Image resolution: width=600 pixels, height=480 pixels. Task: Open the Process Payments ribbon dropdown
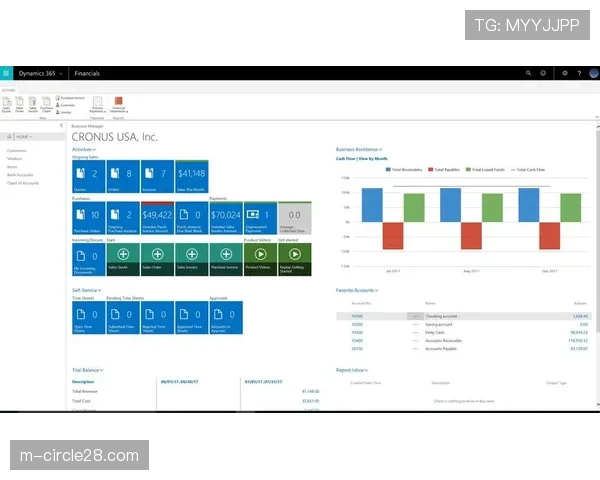[x=98, y=105]
